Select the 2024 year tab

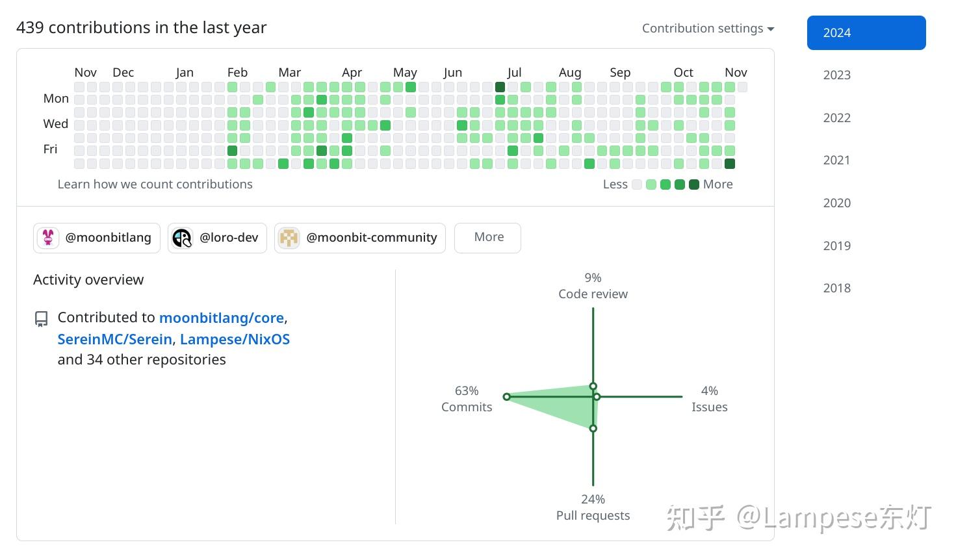pyautogui.click(x=866, y=32)
